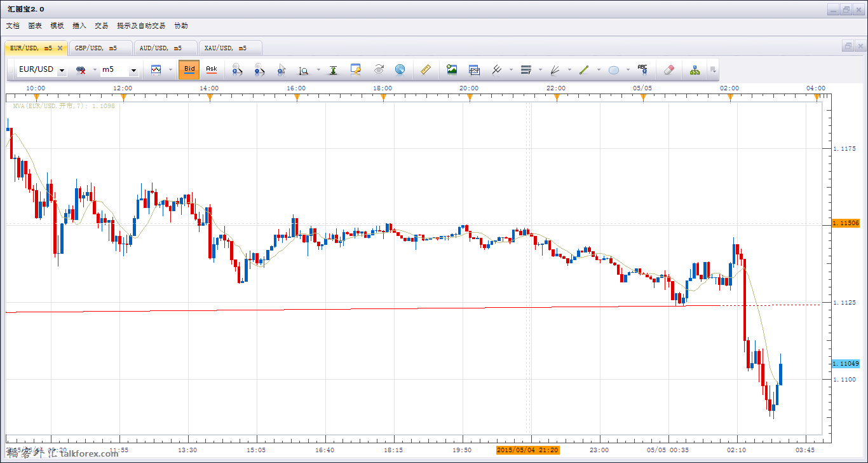Viewport: 868px width, 463px height.
Task: Click the 1.1175 price axis value
Action: (843, 148)
